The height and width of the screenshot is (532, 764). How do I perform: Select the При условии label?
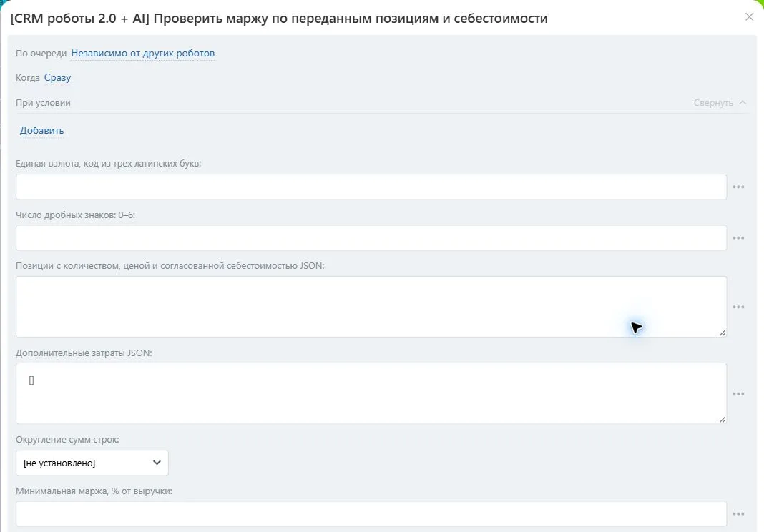pyautogui.click(x=44, y=103)
